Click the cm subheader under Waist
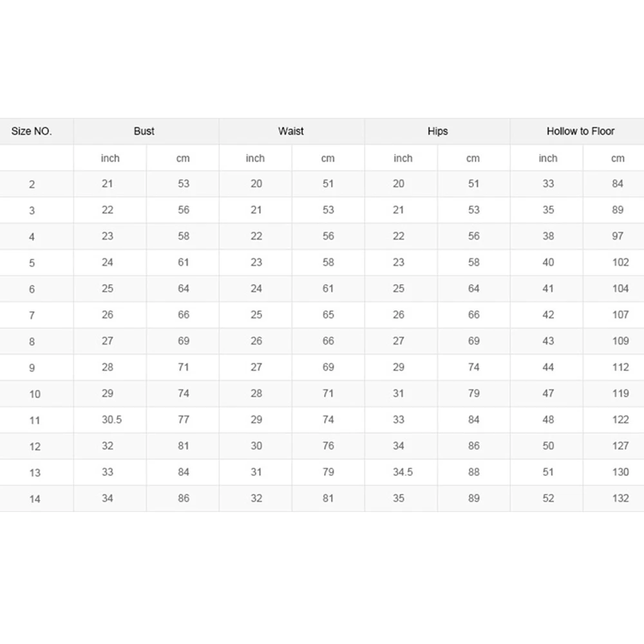This screenshot has width=644, height=644. click(x=328, y=158)
